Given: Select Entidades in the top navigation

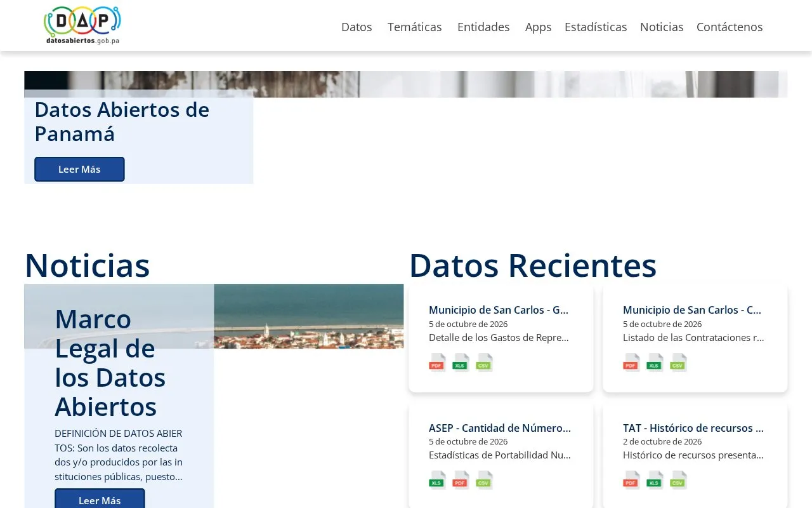Looking at the screenshot, I should pos(483,27).
